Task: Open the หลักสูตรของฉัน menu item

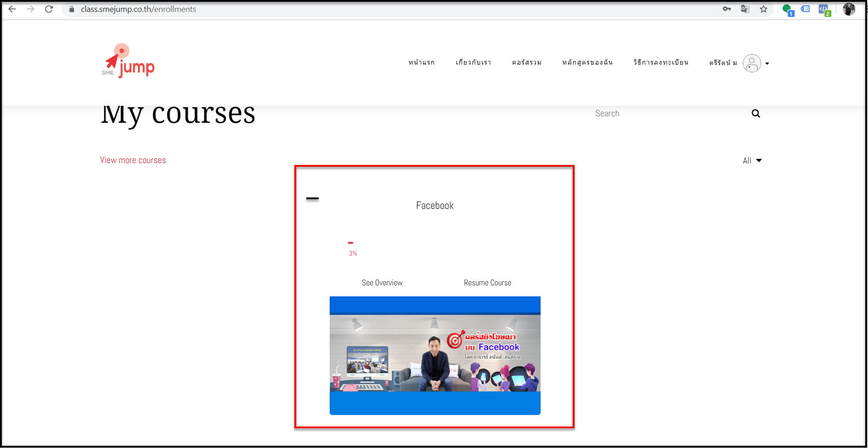Action: click(587, 62)
